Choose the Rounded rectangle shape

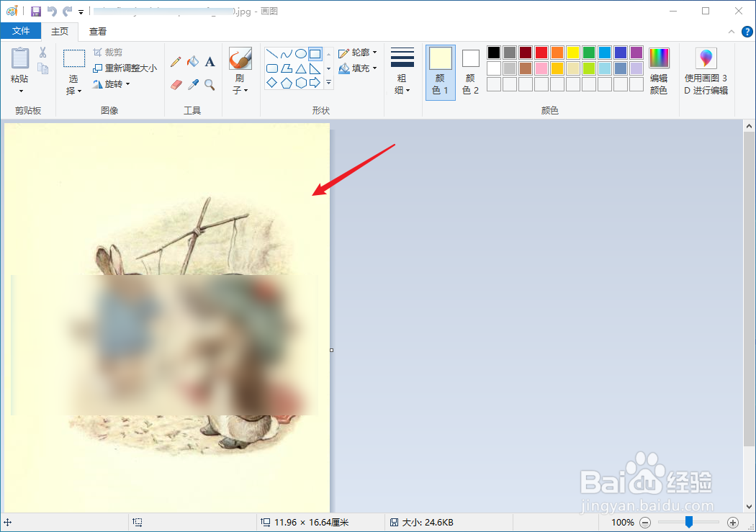[272, 68]
